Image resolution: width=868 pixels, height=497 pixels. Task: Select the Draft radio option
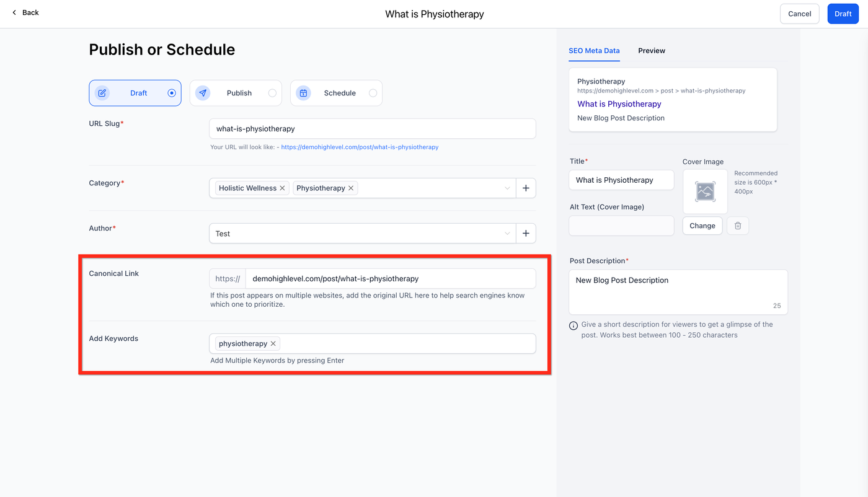(x=172, y=93)
